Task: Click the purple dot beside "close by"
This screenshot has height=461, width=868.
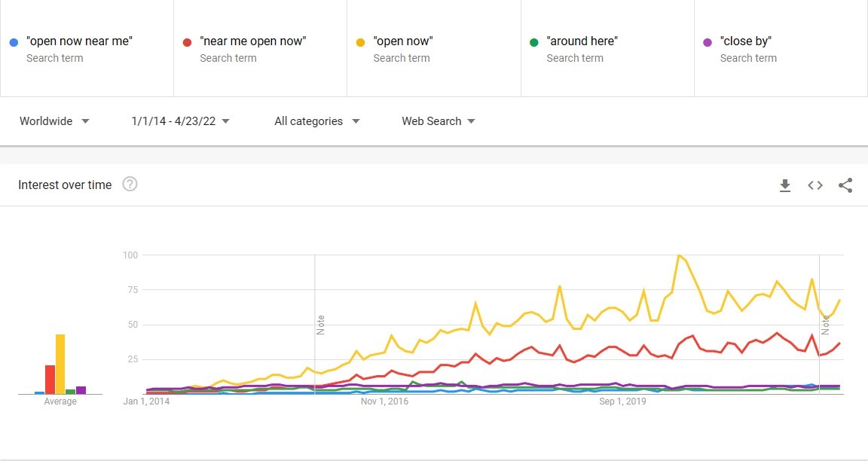Action: point(707,42)
